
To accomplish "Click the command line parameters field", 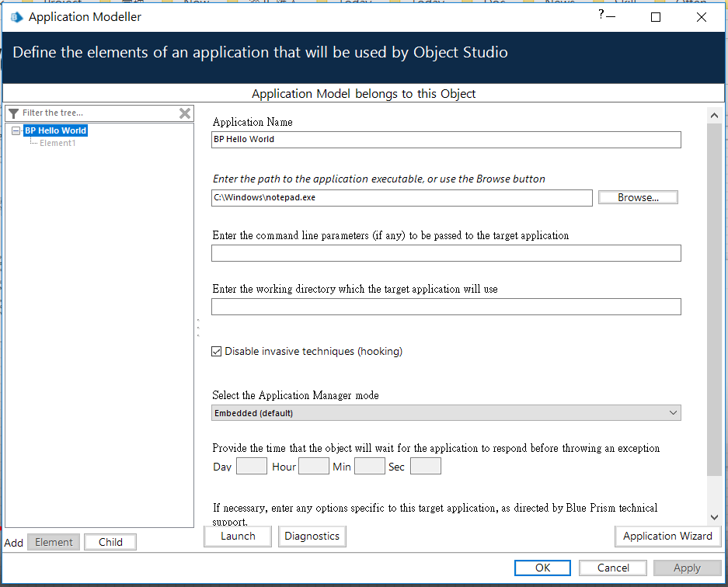I will pyautogui.click(x=446, y=253).
